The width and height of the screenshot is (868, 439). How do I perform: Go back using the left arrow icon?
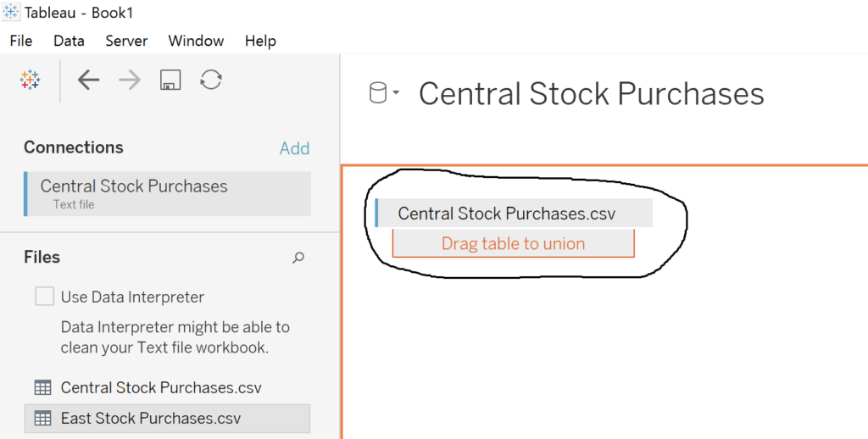pyautogui.click(x=88, y=81)
